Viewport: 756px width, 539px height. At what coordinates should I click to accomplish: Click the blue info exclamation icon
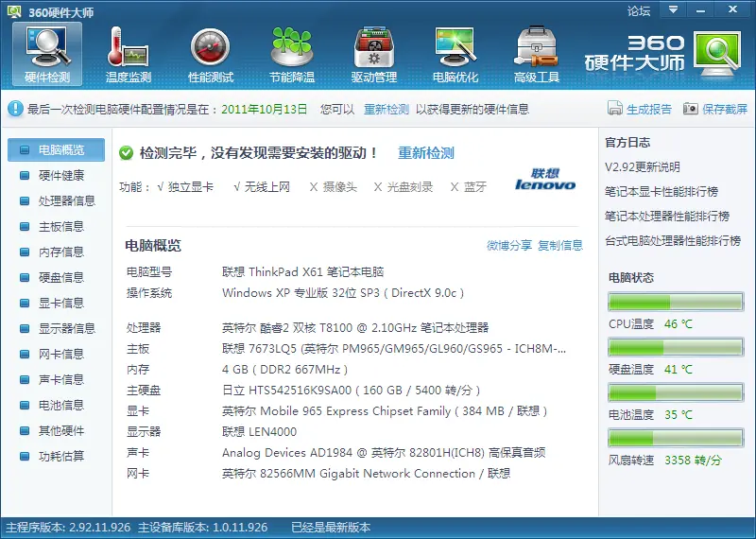(x=15, y=109)
